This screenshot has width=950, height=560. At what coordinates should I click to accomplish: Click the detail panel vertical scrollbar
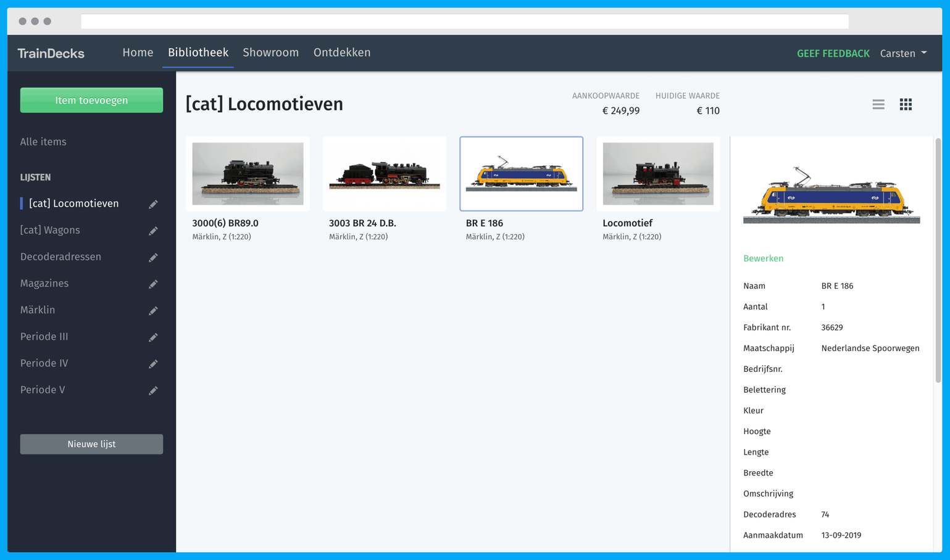point(938,259)
